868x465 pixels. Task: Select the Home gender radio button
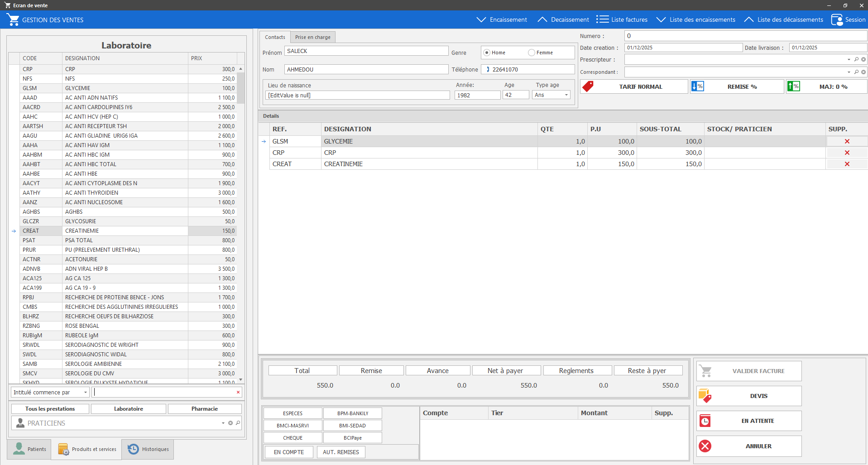click(487, 53)
